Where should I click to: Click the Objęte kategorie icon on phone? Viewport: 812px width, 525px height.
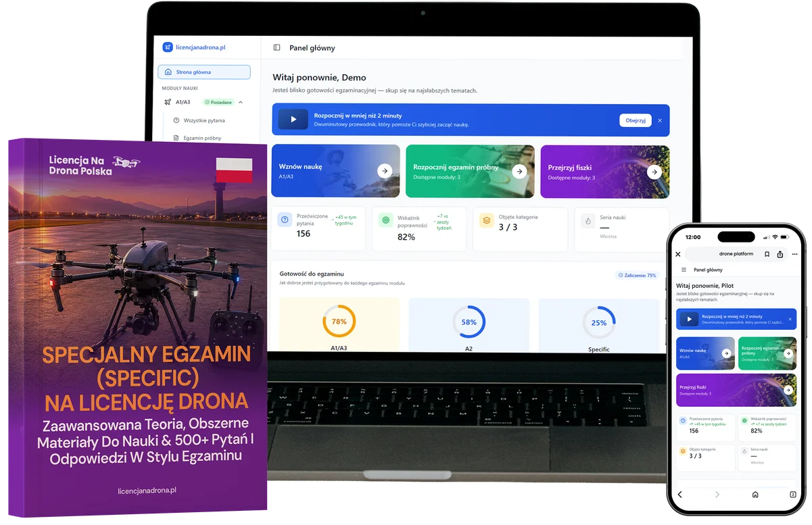(684, 450)
